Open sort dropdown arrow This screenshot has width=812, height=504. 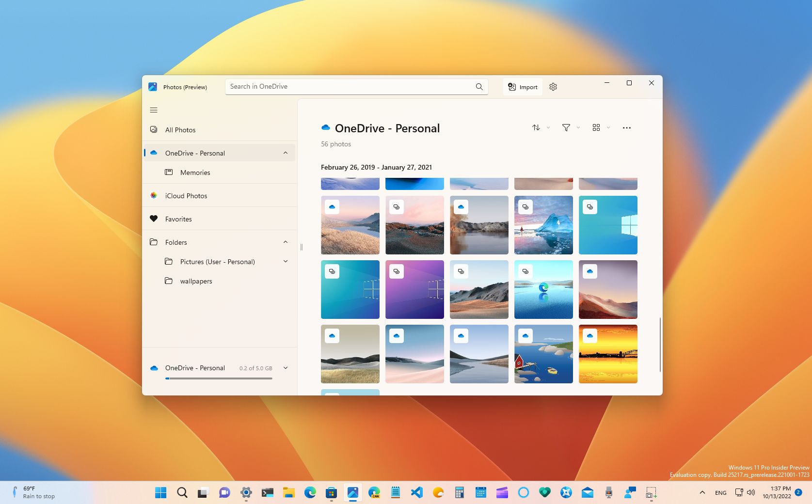(x=548, y=128)
